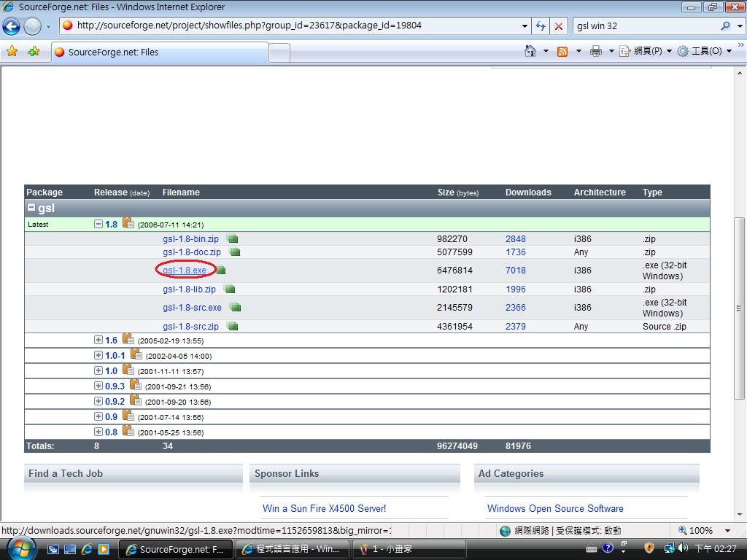
Task: Expand the 1.6 release row
Action: (98, 340)
